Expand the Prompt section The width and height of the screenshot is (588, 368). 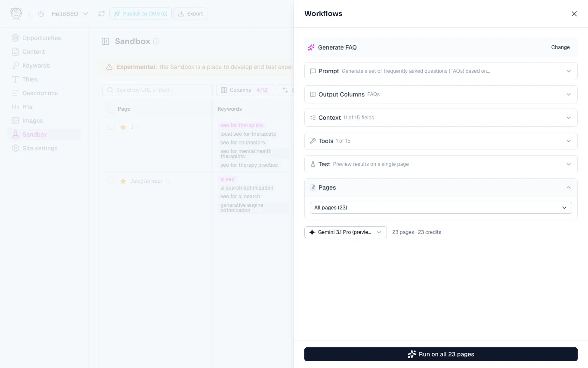coord(441,71)
